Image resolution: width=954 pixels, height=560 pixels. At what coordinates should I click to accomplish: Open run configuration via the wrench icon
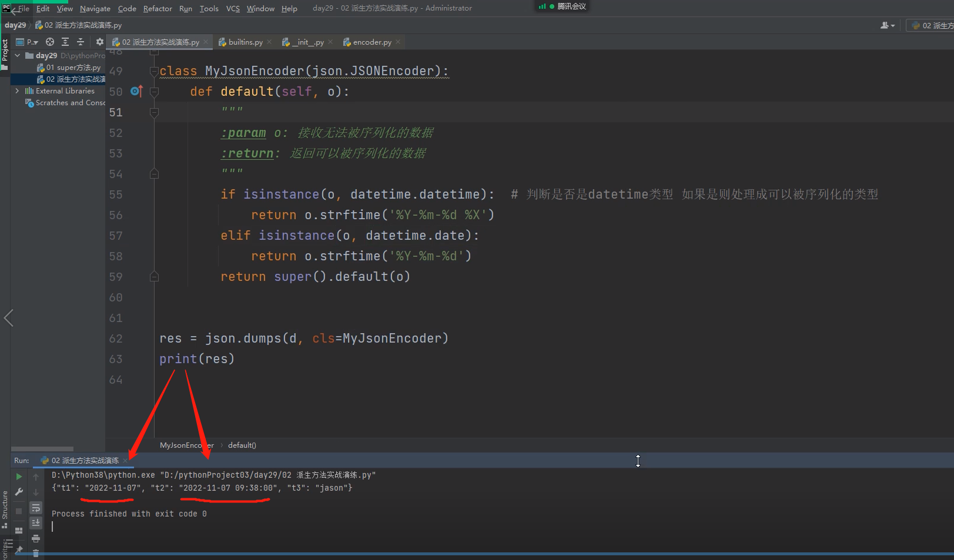(19, 492)
